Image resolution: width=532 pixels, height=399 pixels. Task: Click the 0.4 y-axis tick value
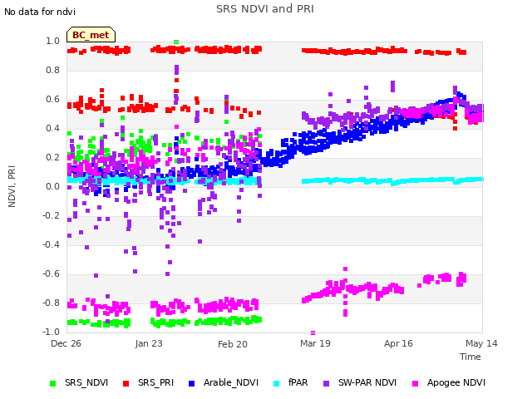pos(52,128)
